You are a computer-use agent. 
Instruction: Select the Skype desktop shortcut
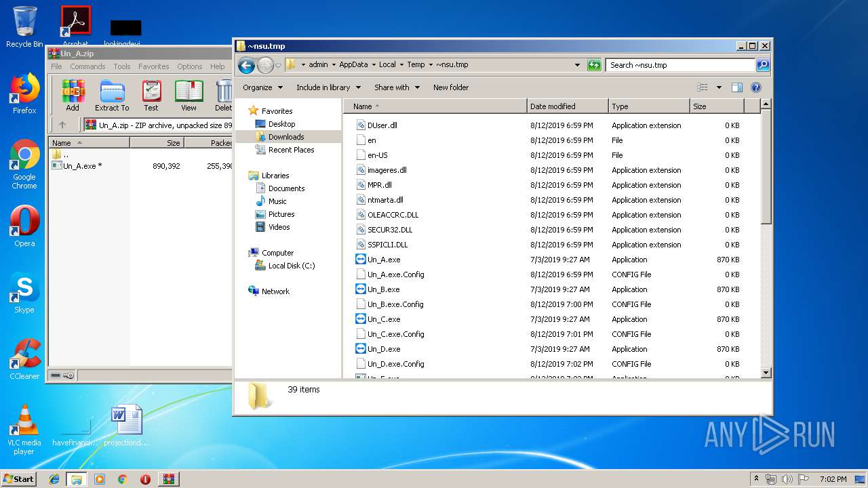24,293
